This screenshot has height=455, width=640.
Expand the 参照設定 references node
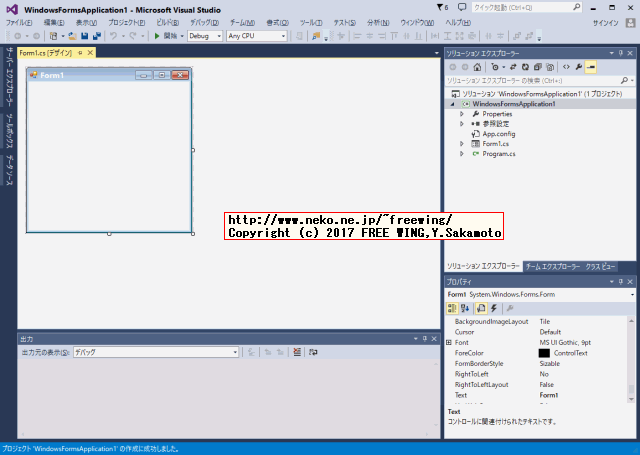point(462,124)
